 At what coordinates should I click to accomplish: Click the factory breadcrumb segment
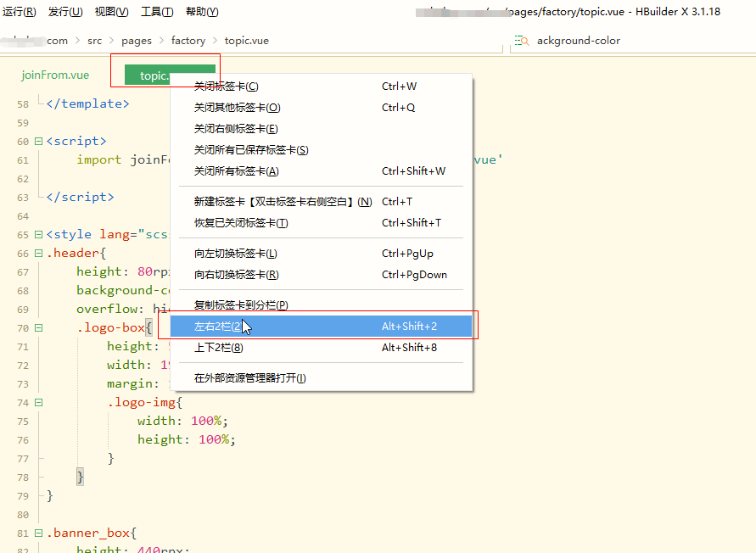pyautogui.click(x=188, y=41)
